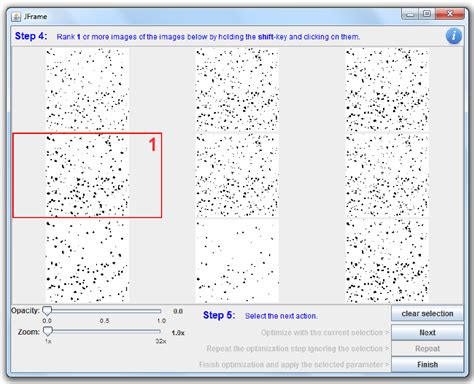Select the sparse bottom-center image
The height and width of the screenshot is (384, 474).
(237, 261)
